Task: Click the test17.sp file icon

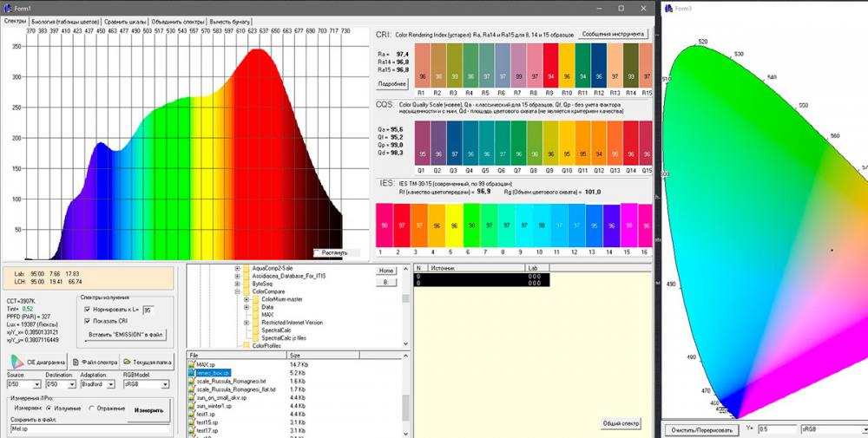Action: coord(192,431)
